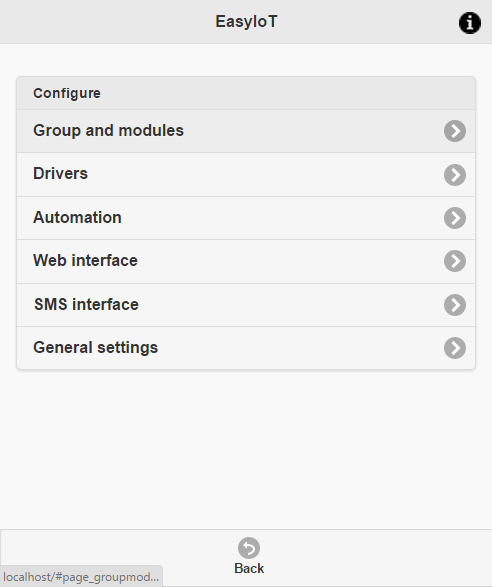
Task: Click the Configure list header
Action: point(246,93)
